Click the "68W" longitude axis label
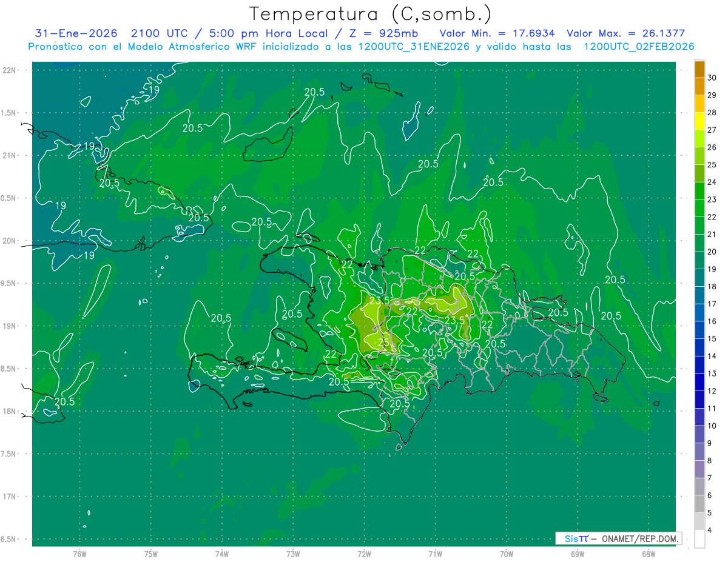 click(649, 554)
